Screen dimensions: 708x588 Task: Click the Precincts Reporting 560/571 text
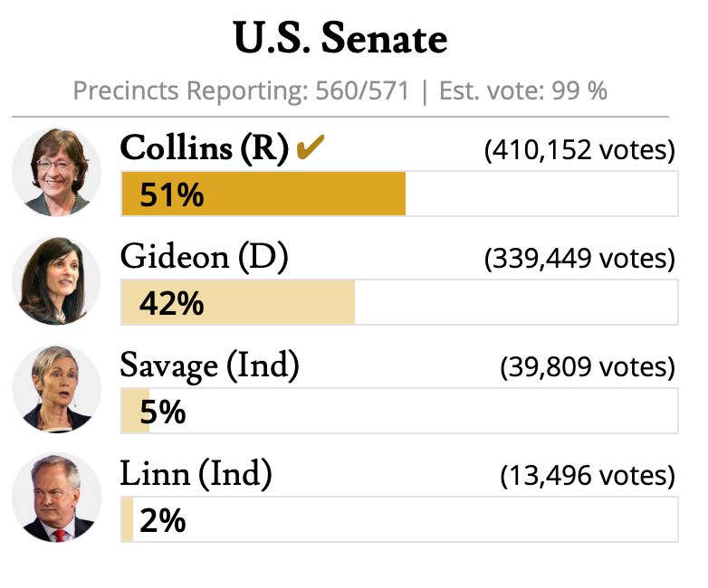[x=241, y=91]
